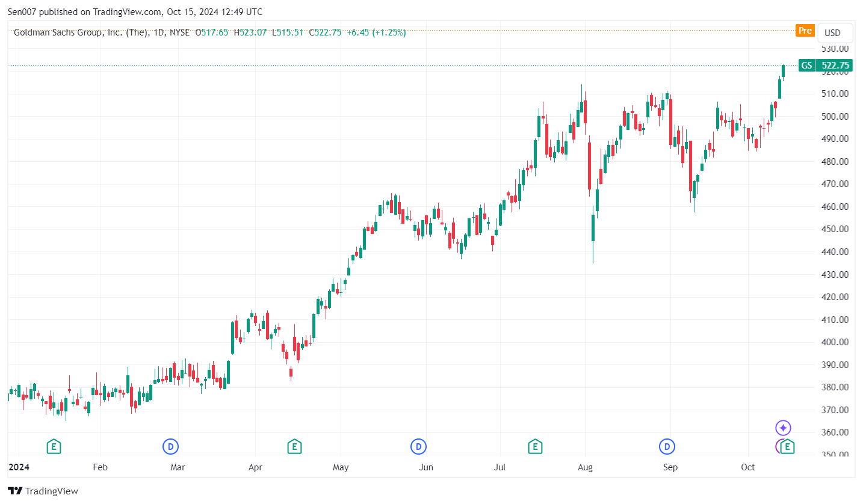Select the mid-April earnings E marker
This screenshot has width=863, height=504.
(x=294, y=446)
